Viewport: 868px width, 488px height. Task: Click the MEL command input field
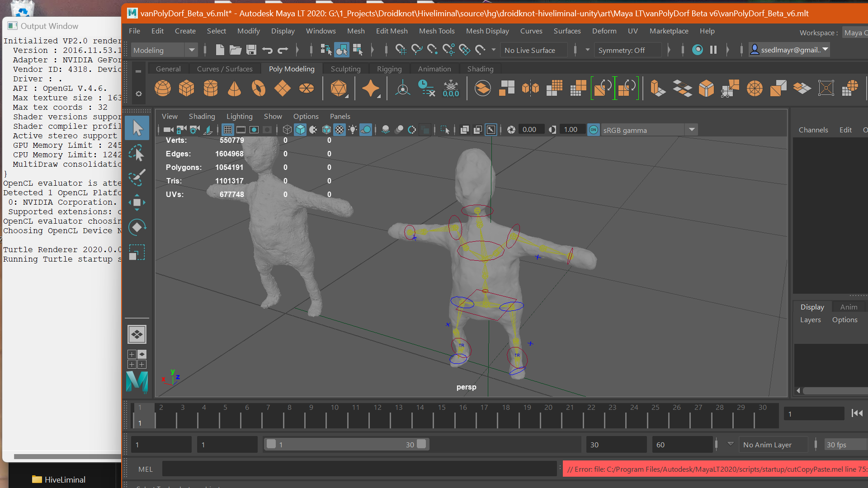coord(359,469)
